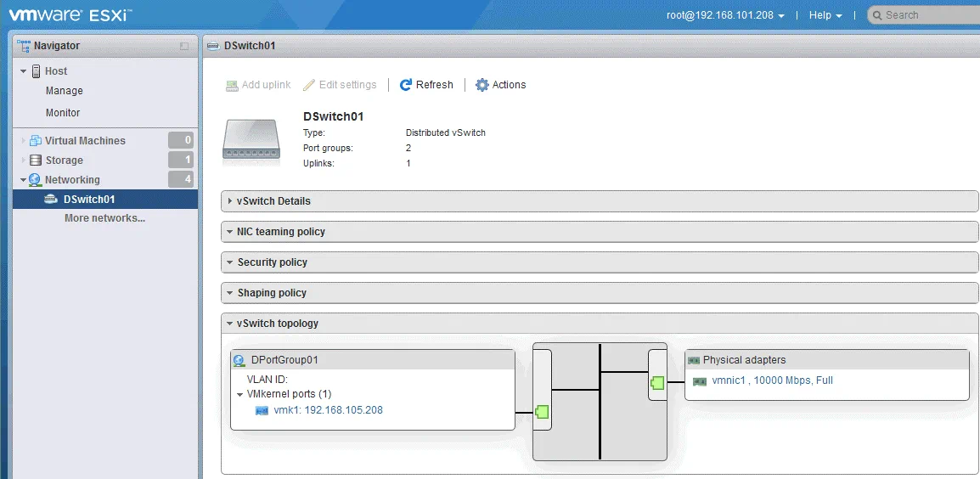Open the Help dropdown menu
This screenshot has width=980, height=479.
click(825, 15)
